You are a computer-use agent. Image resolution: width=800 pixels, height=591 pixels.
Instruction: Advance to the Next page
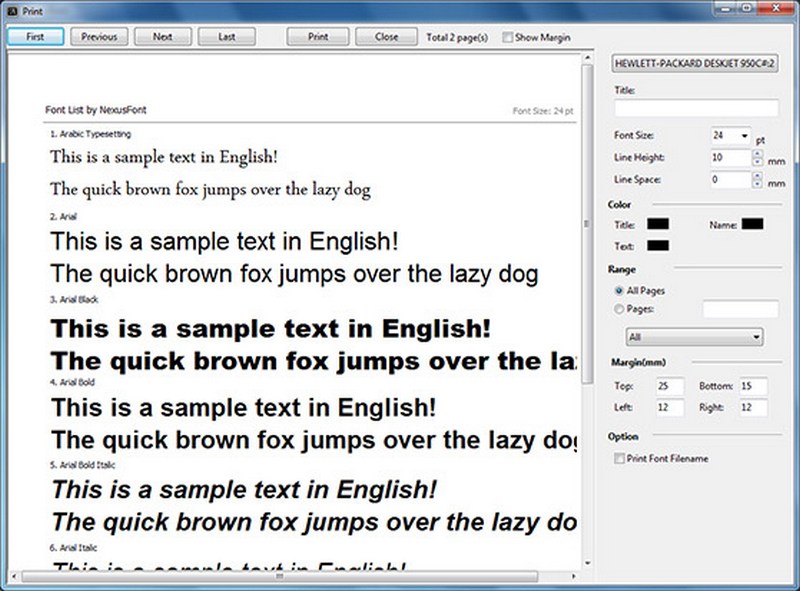pos(162,37)
